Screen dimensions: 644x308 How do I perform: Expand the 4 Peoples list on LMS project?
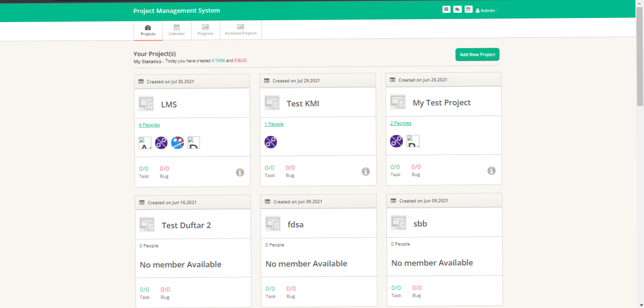(149, 125)
